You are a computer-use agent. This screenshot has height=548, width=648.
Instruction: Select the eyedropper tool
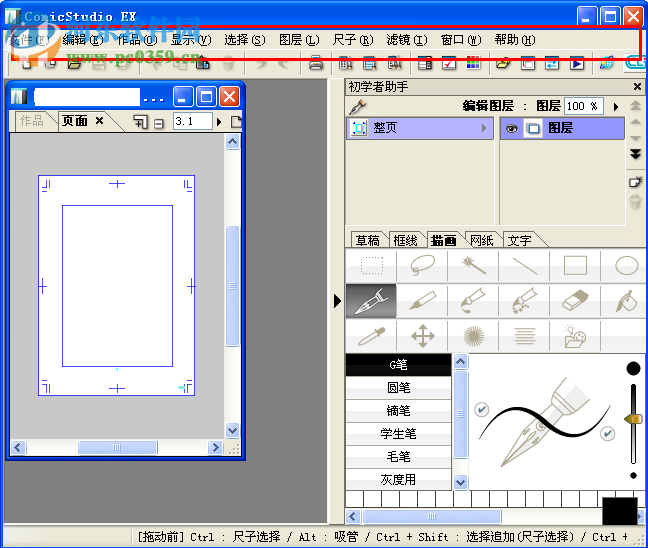(371, 336)
